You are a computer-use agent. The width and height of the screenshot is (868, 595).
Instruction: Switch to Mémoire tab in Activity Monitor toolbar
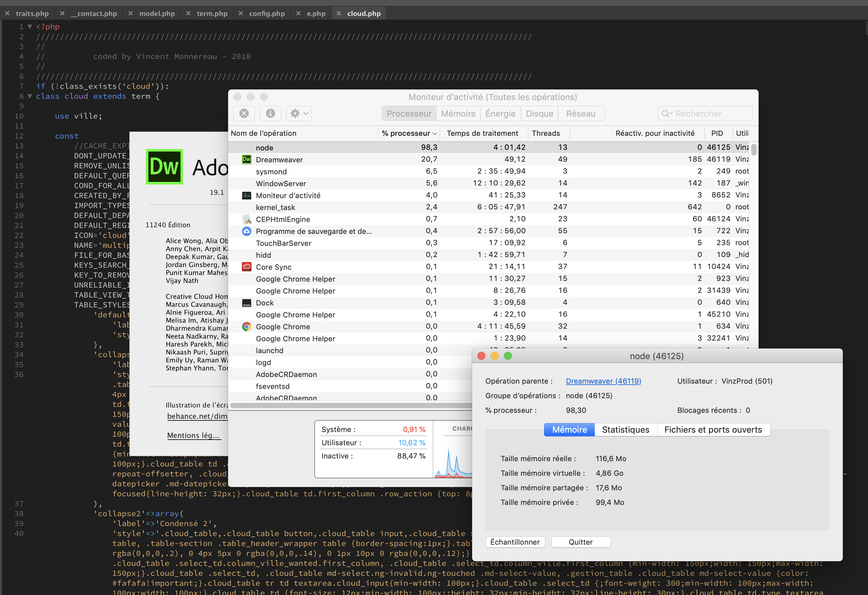pyautogui.click(x=458, y=114)
